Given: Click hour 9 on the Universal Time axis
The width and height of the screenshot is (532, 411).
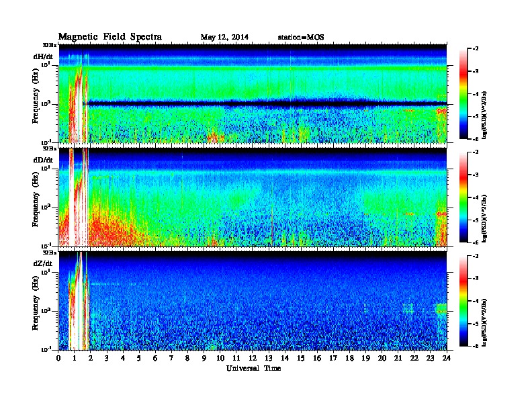Looking at the screenshot, I should coord(204,358).
